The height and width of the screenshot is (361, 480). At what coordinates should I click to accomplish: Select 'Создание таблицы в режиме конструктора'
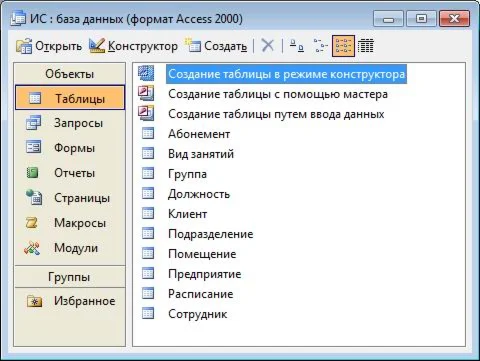click(x=286, y=74)
